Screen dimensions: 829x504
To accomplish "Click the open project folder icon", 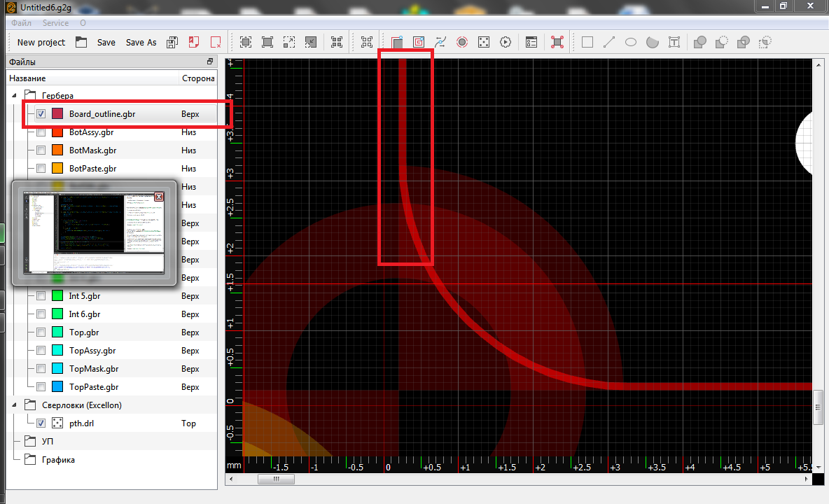I will pos(81,42).
